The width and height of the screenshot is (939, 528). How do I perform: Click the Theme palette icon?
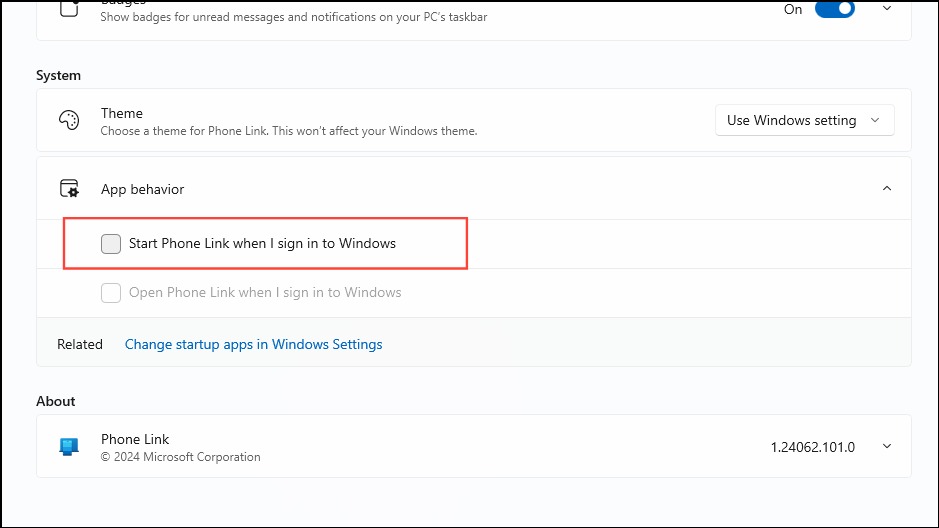[69, 120]
